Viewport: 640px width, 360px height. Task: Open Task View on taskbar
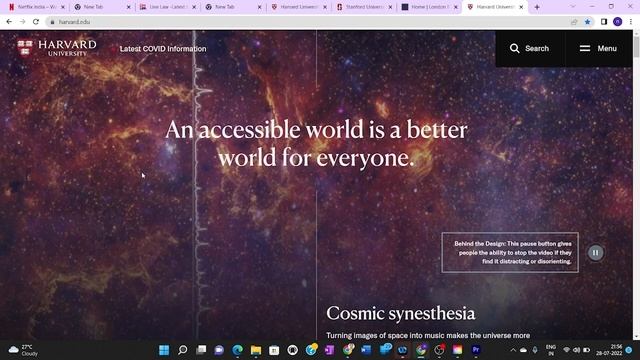(201, 350)
